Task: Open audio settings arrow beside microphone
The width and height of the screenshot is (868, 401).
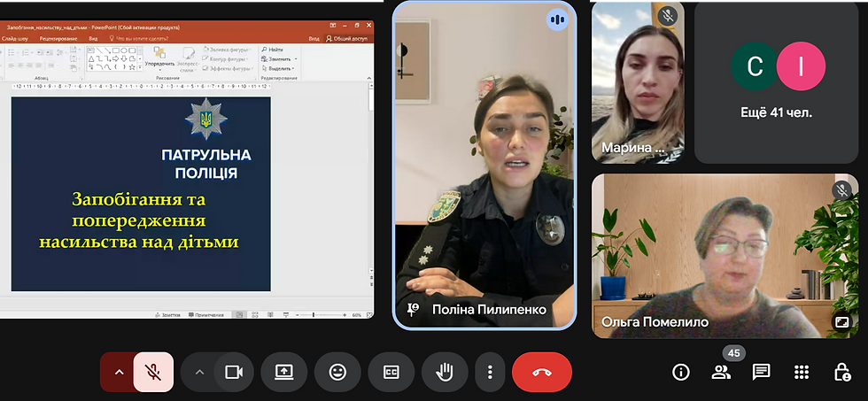Action: click(119, 373)
